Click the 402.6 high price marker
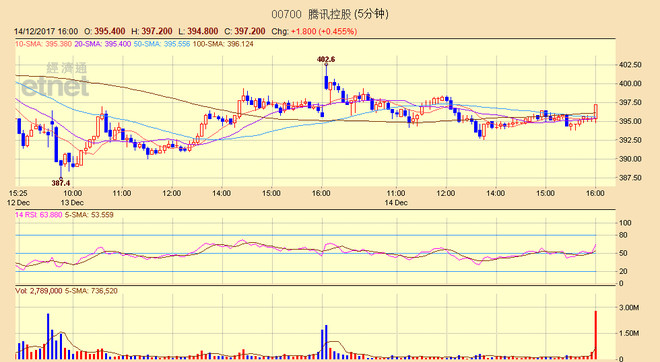660x362 pixels. pos(326,59)
